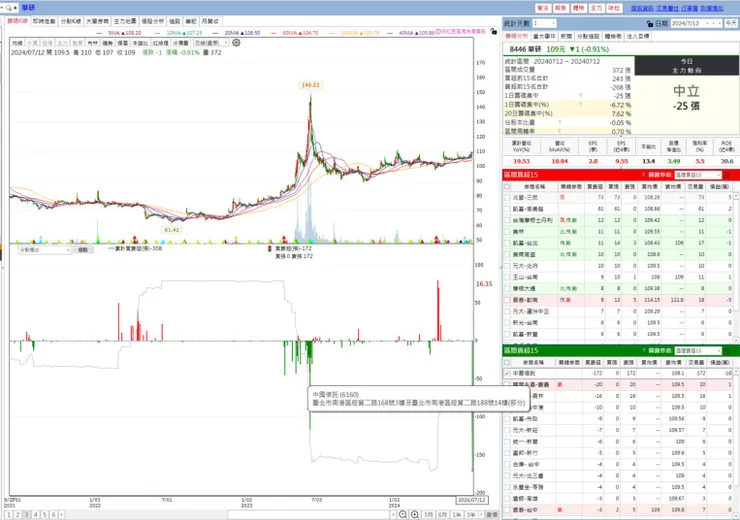Select page 4 in bottom pager
Viewport: 740px width, 520px height.
36,515
